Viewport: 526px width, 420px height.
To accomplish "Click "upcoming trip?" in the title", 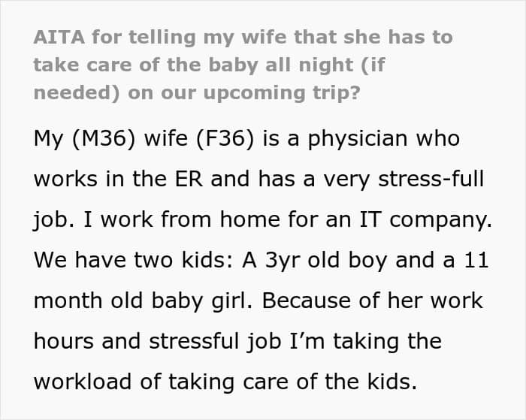I will coord(282,93).
